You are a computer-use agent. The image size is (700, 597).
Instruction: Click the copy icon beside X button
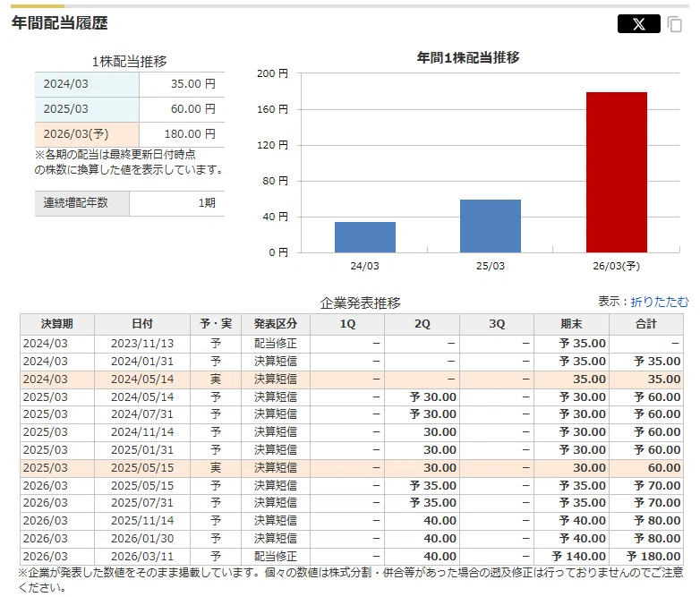pos(675,24)
